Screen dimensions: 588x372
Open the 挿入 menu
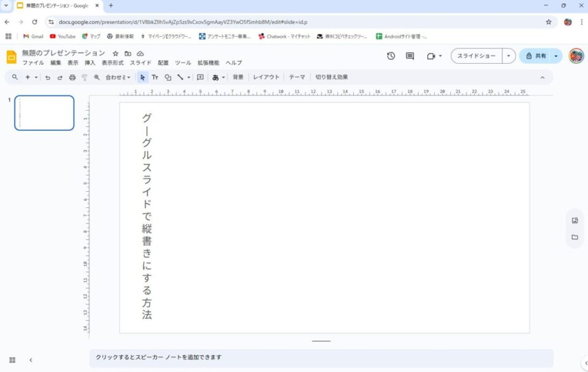tap(90, 63)
